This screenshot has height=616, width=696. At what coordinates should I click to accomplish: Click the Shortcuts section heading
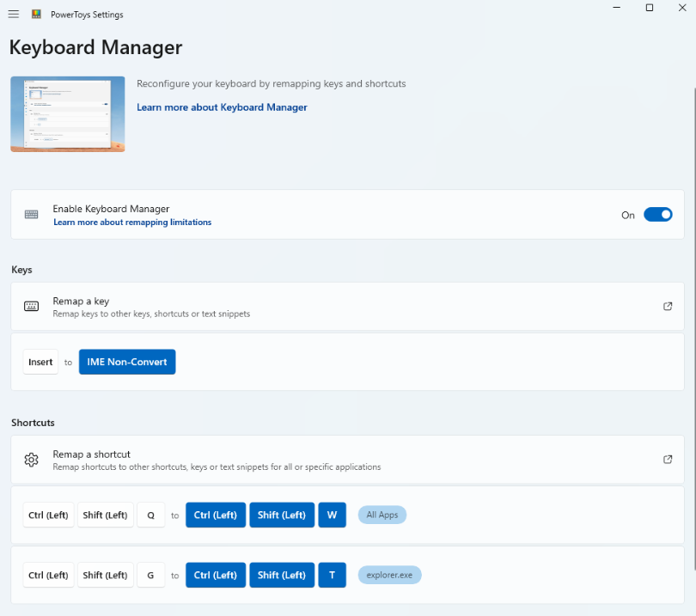[33, 423]
